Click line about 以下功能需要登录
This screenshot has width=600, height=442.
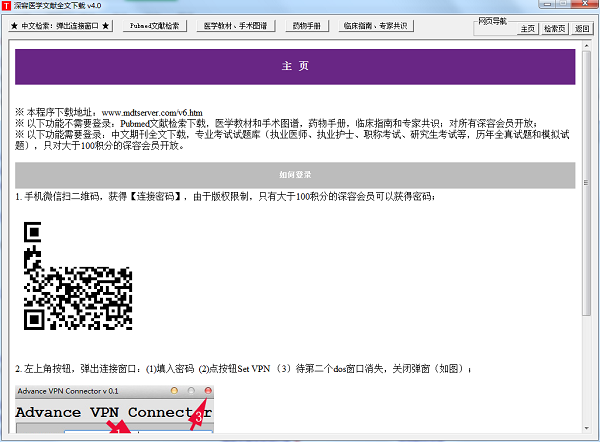(292, 140)
